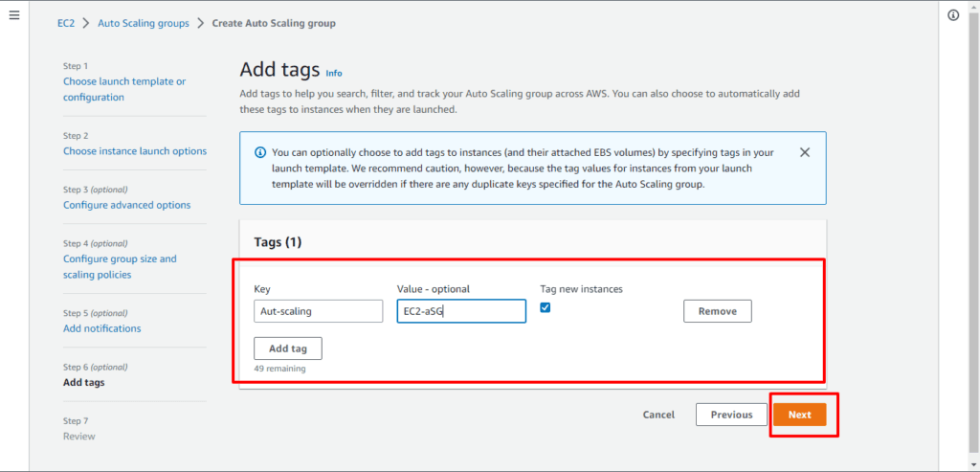Image resolution: width=980 pixels, height=472 pixels.
Task: Jump to Choose instance launch options step
Action: pyautogui.click(x=135, y=151)
